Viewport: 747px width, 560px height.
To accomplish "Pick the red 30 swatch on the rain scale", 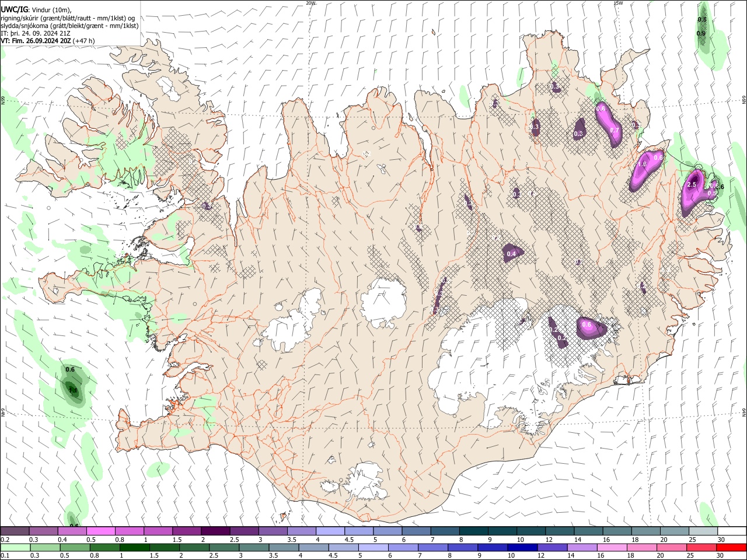I will [731, 548].
